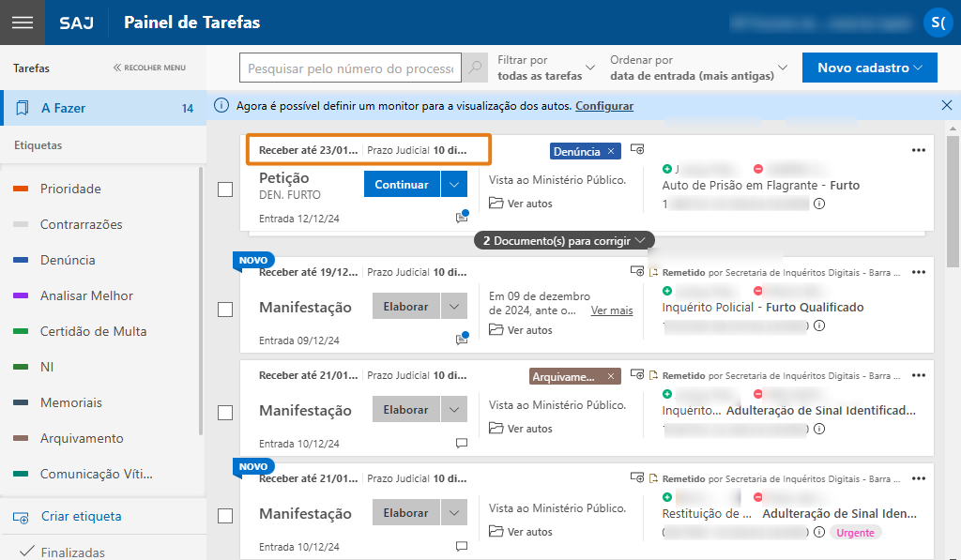Expand 2 Documento(s) para corrigir

tap(563, 241)
